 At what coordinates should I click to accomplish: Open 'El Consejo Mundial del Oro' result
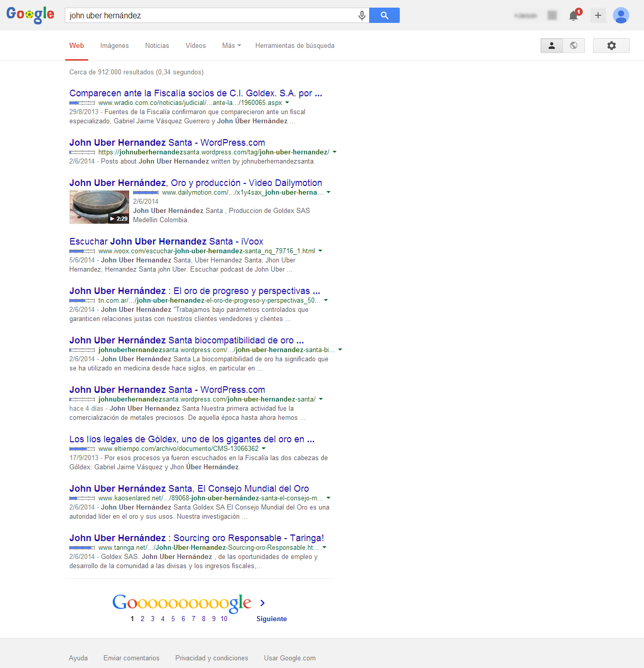(x=189, y=489)
